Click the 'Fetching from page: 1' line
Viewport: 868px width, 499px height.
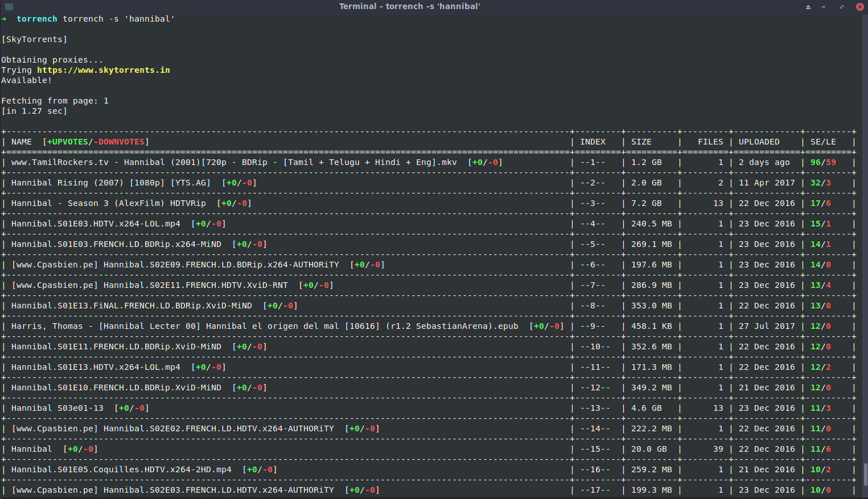[x=55, y=101]
